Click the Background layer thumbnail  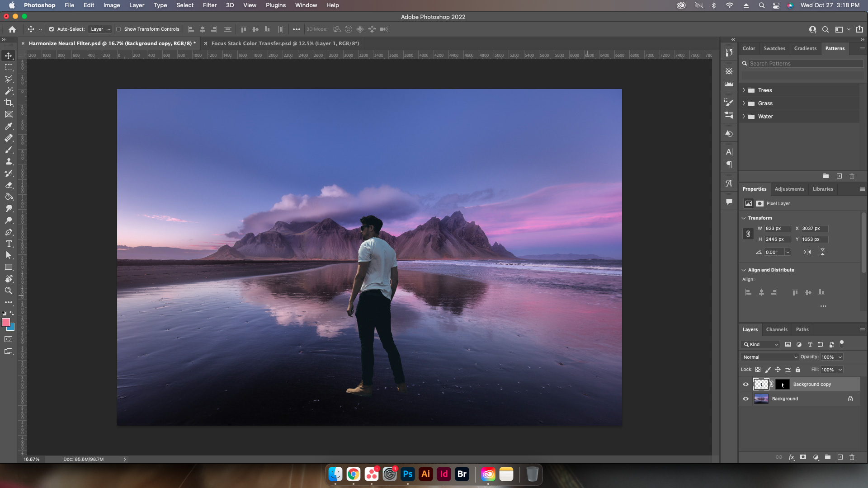click(x=761, y=398)
